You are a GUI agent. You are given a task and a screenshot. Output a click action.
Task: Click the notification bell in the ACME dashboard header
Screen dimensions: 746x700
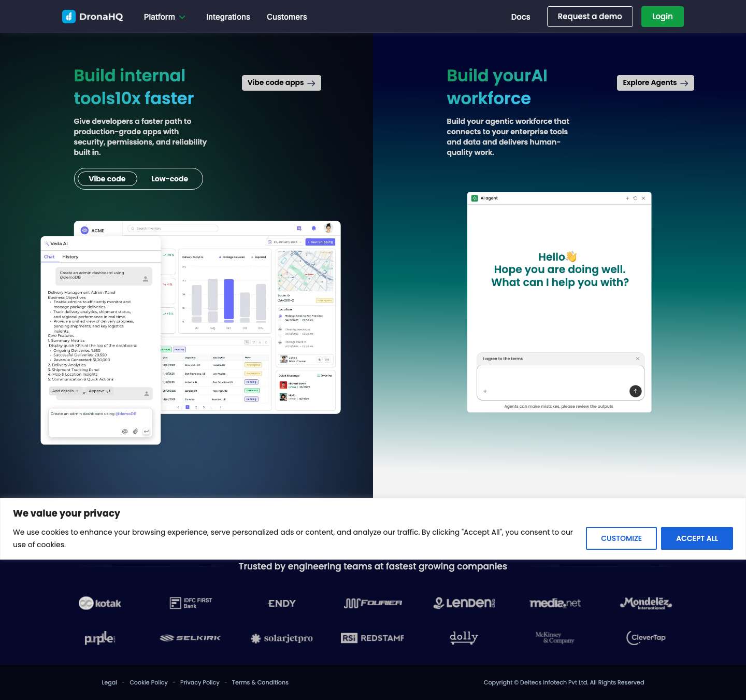[x=313, y=228]
